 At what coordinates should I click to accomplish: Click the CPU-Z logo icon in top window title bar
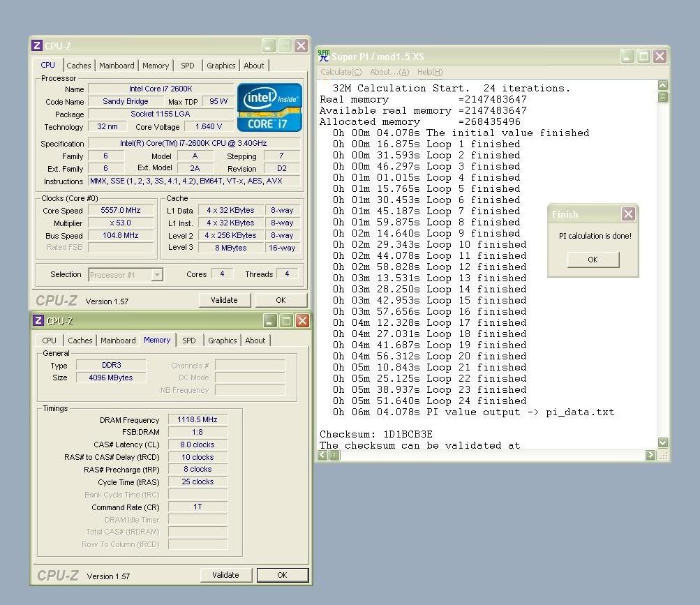click(37, 45)
